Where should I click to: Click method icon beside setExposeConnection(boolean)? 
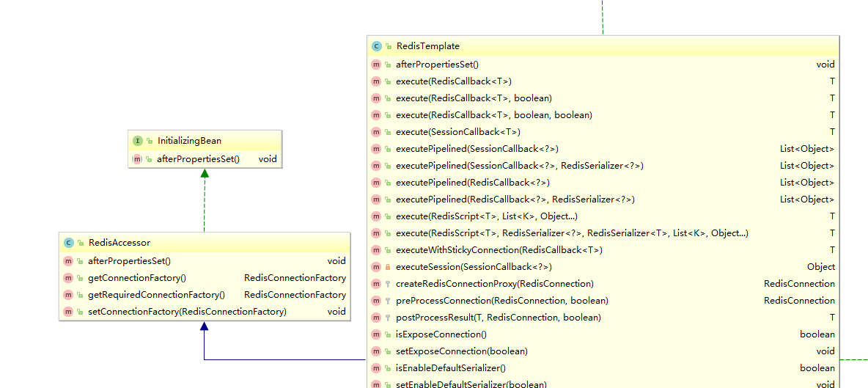point(376,351)
